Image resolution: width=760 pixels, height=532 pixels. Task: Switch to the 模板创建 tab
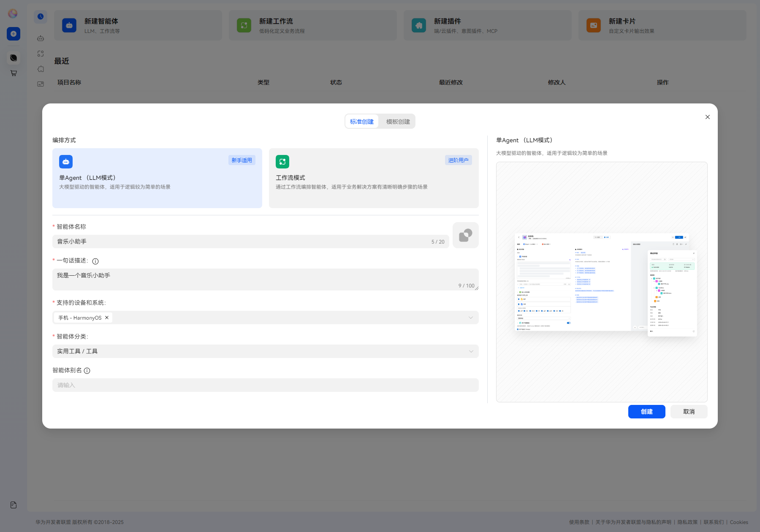pyautogui.click(x=398, y=122)
